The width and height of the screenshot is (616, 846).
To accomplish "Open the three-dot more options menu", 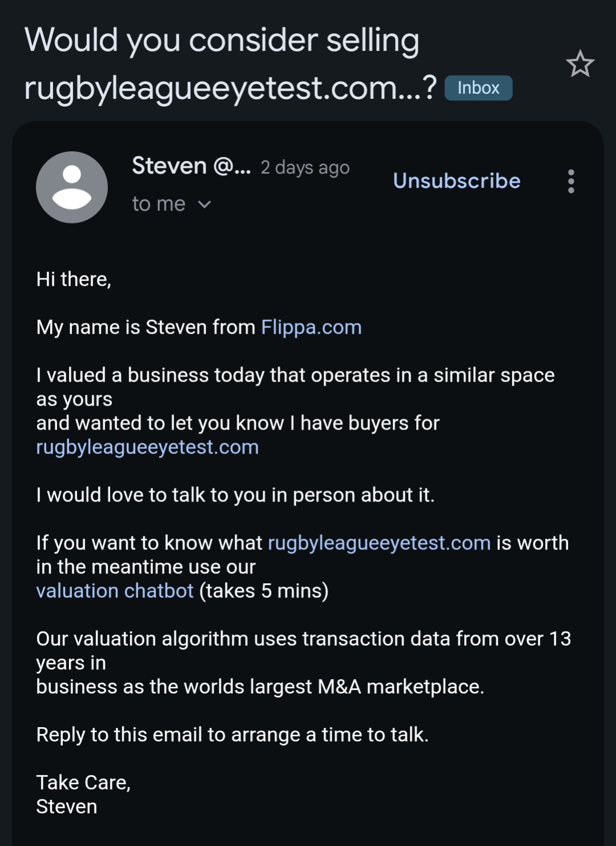I will 571,182.
